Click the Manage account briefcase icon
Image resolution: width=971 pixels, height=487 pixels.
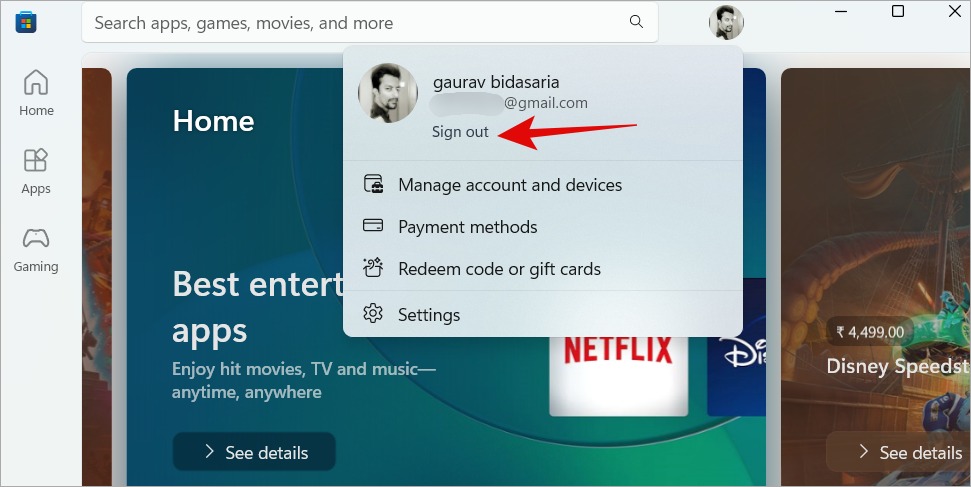373,184
